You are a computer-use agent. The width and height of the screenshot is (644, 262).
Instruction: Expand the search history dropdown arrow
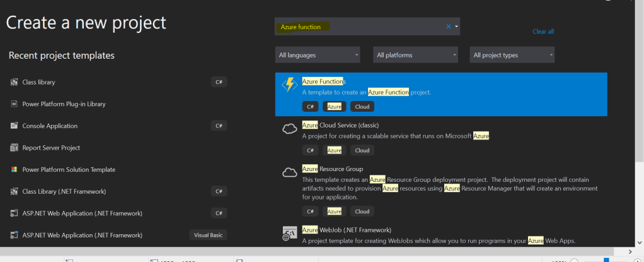456,27
